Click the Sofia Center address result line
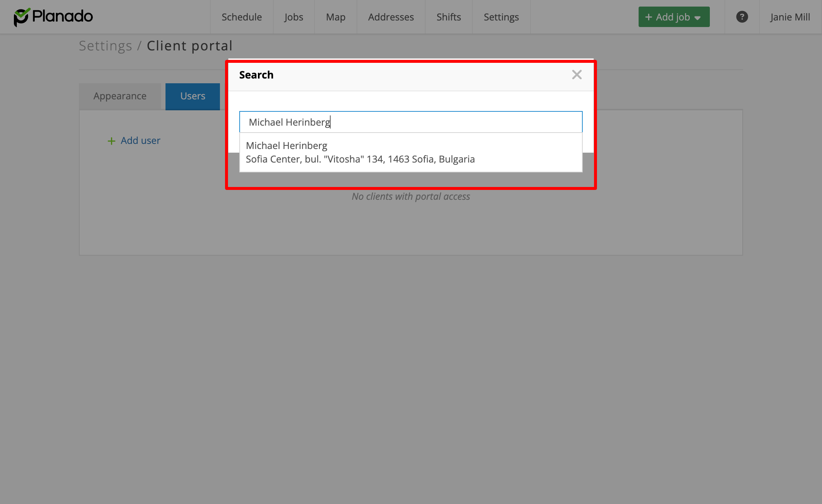The image size is (822, 504). pos(360,159)
